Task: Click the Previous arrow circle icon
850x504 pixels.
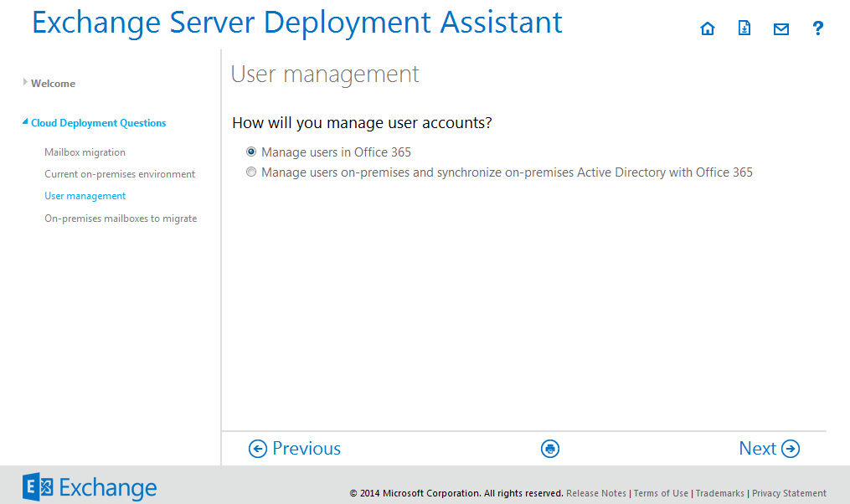Action: [258, 449]
